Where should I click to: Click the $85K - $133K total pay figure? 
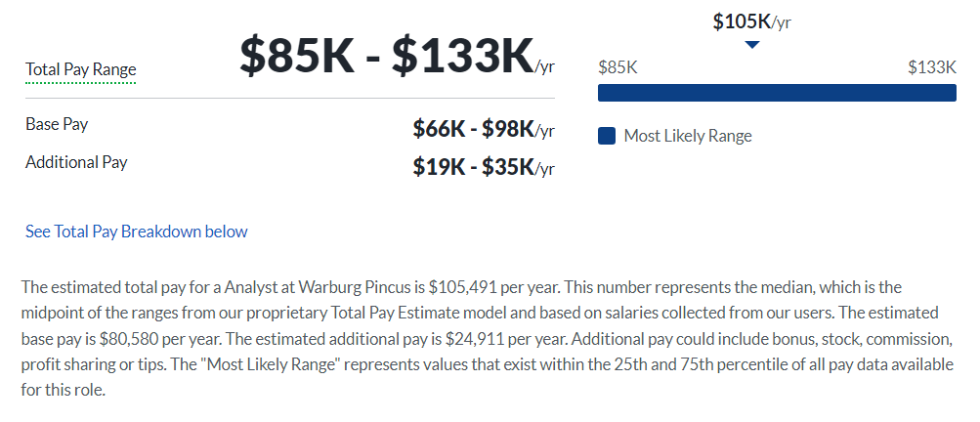pyautogui.click(x=397, y=55)
